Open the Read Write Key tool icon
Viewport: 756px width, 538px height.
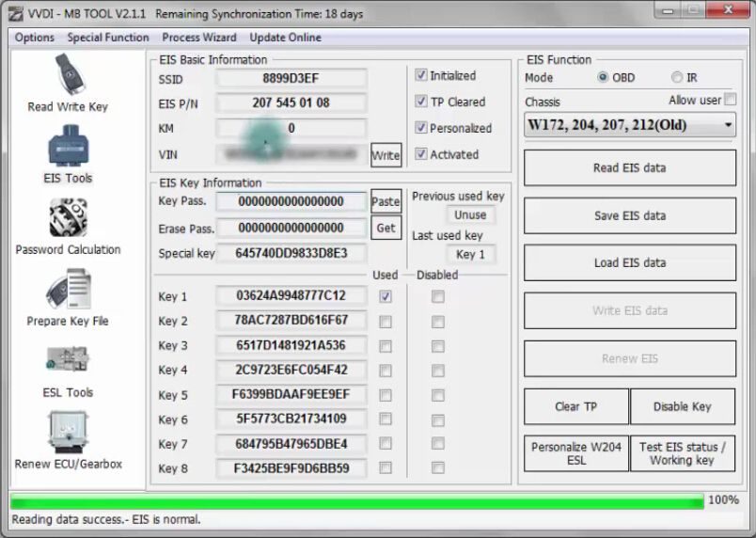tap(68, 75)
